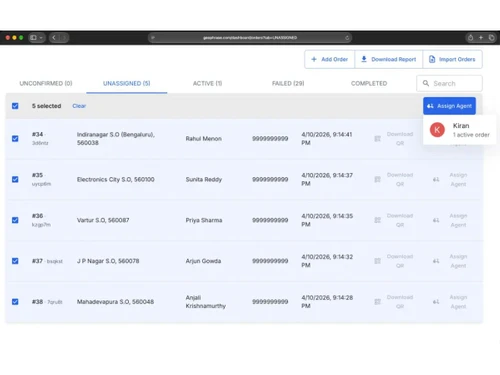Screen dimensions: 500x375
Task: Expand sidebar options chevron in browser toolbar
Action: (41, 38)
